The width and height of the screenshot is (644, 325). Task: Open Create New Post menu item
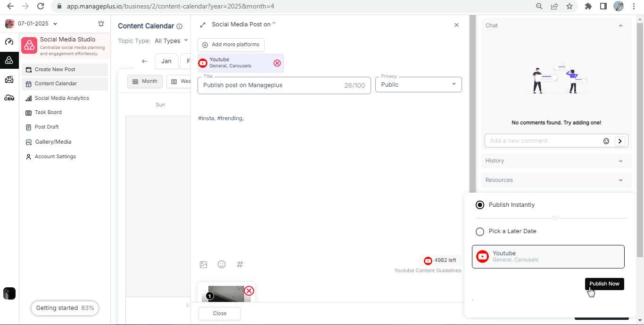65,70
